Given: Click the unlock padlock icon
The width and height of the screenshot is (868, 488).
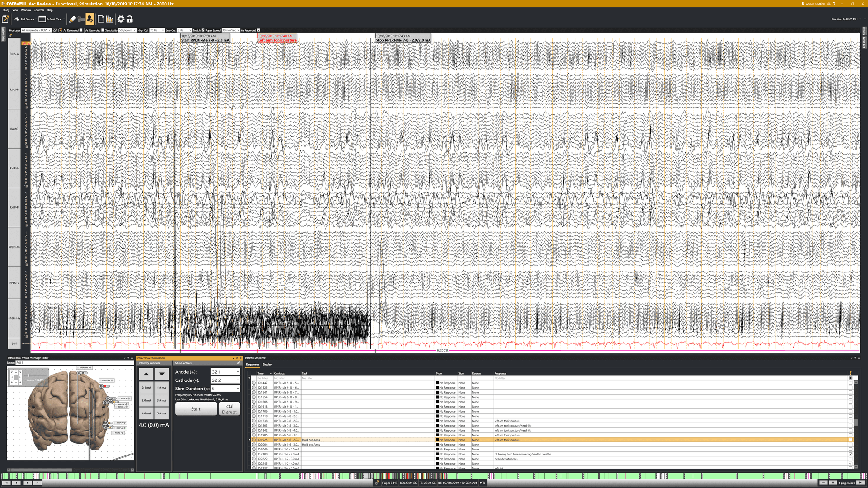Looking at the screenshot, I should [130, 19].
